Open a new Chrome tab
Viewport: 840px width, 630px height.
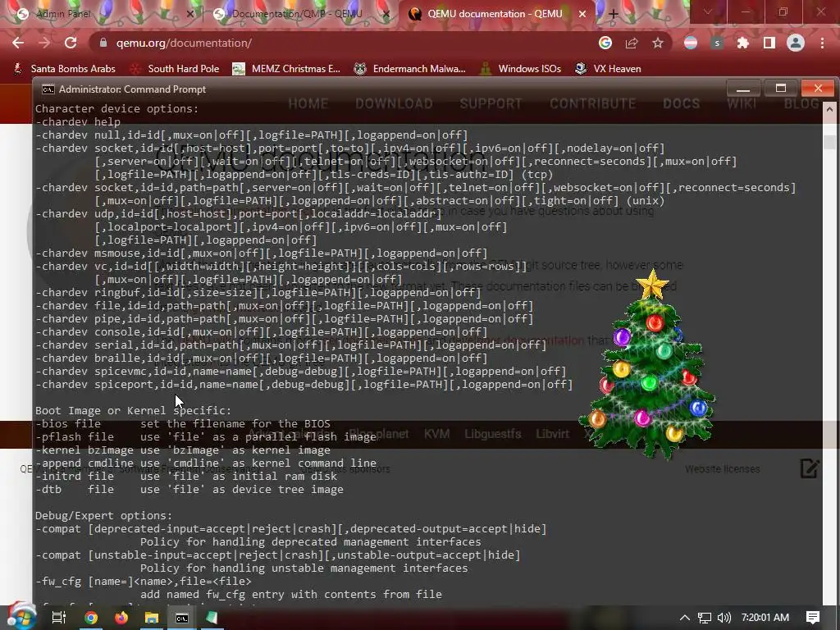pos(614,14)
